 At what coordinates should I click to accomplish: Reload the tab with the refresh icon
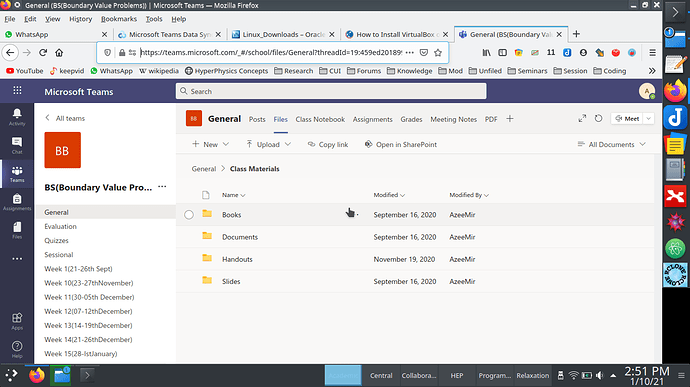598,118
